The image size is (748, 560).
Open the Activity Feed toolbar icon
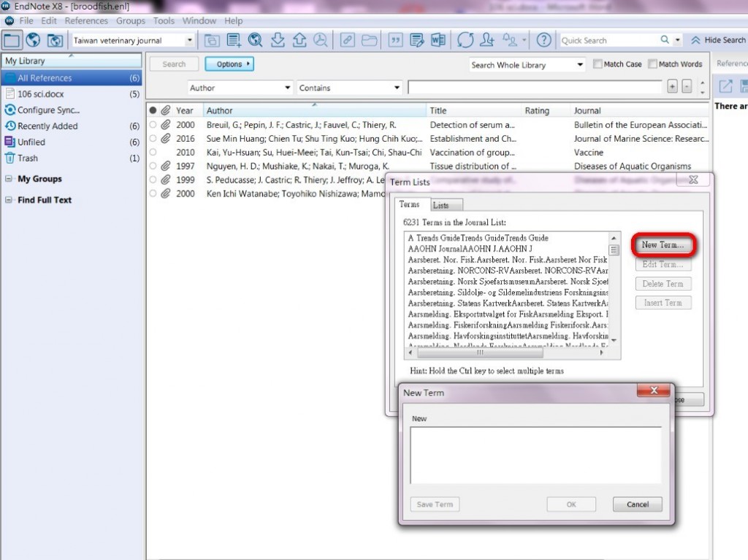click(x=509, y=40)
